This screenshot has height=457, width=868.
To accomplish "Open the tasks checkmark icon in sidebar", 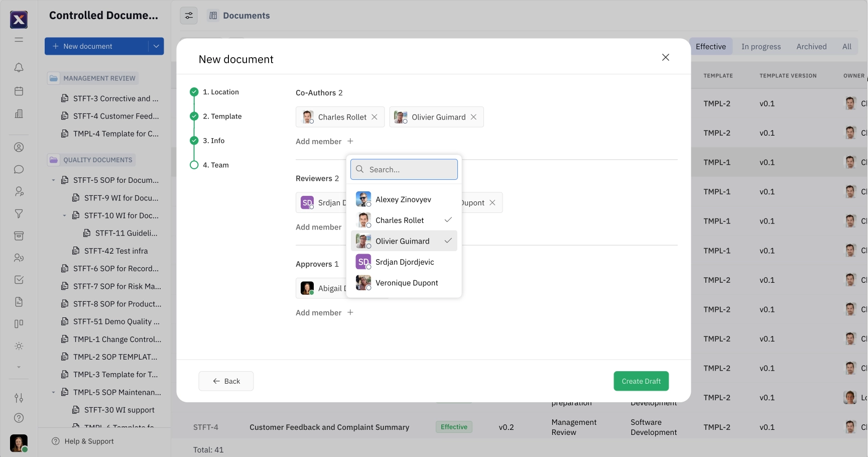I will tap(19, 280).
